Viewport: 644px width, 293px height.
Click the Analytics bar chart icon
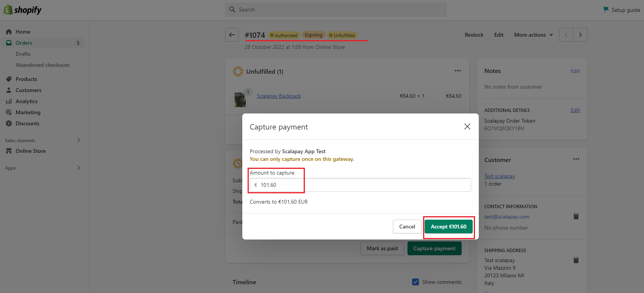click(x=9, y=101)
